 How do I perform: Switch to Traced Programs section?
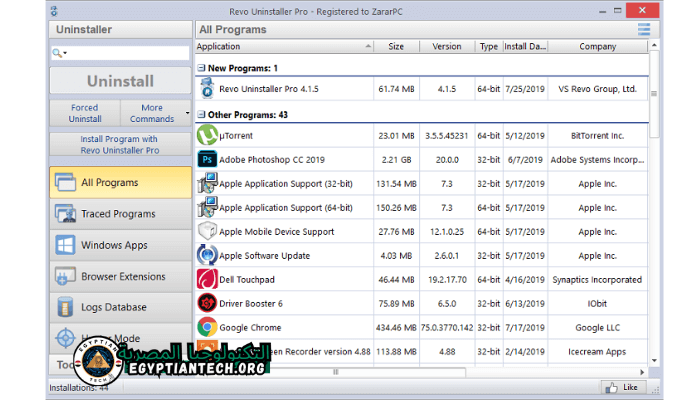pyautogui.click(x=121, y=214)
